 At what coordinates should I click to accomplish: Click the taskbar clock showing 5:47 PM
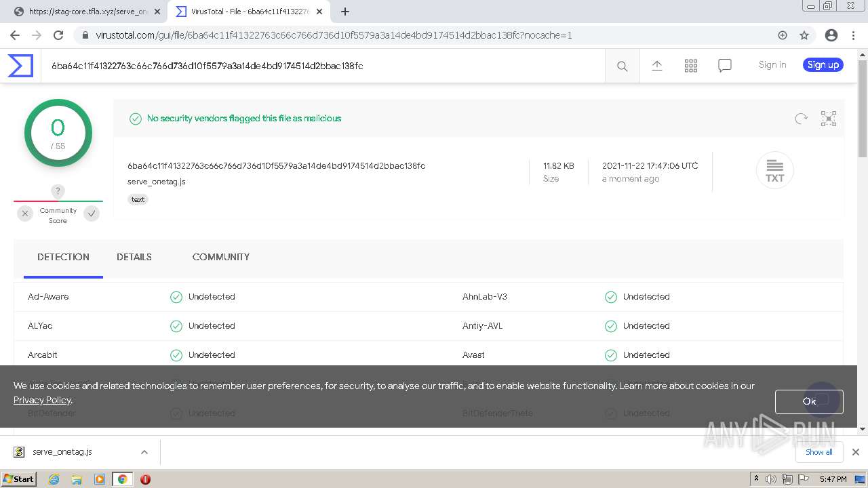click(833, 479)
